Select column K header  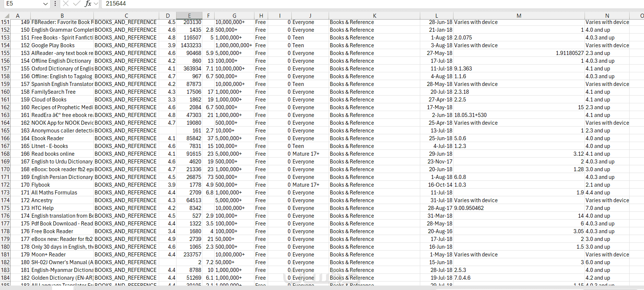374,15
